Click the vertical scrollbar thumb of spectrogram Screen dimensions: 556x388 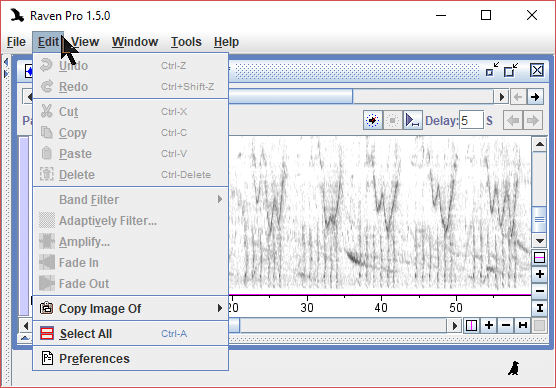[539, 220]
